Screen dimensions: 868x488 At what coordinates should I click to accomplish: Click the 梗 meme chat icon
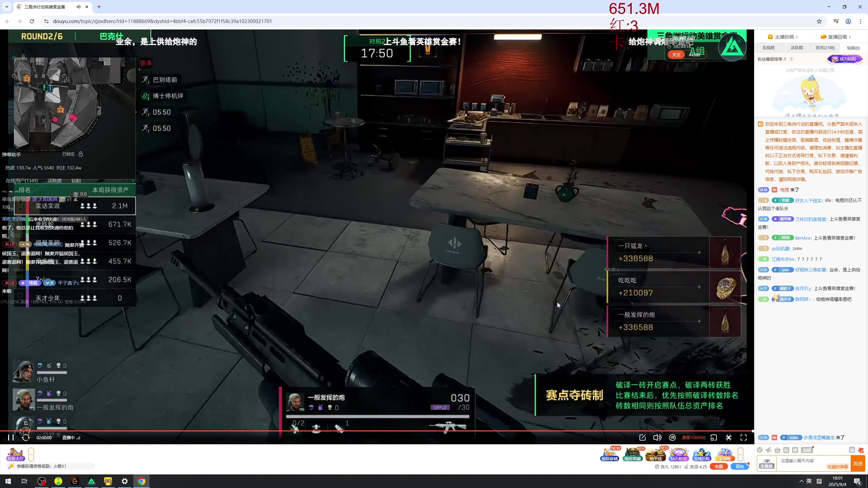point(795,450)
